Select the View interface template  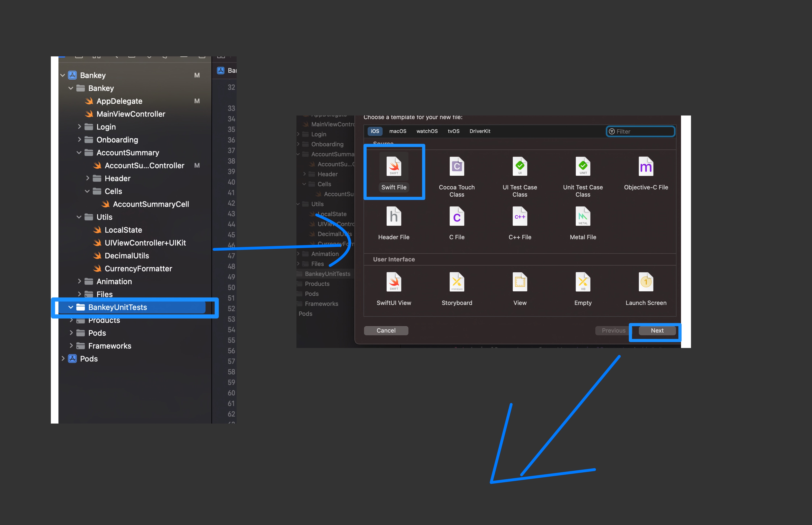pyautogui.click(x=520, y=289)
